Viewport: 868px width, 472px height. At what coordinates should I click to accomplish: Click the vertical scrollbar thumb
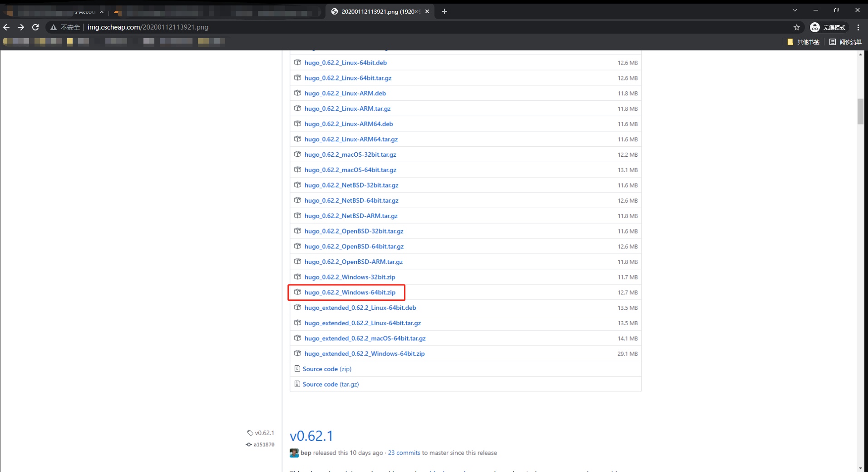point(860,111)
